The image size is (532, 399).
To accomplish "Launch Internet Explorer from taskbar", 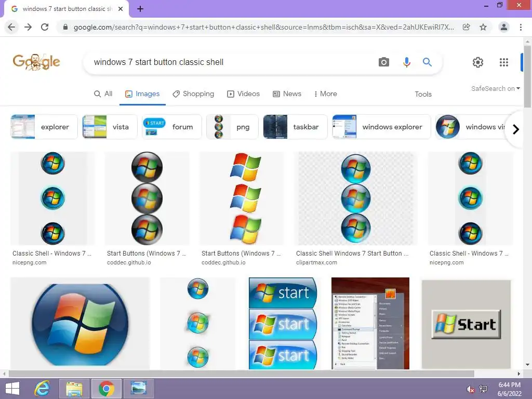I will (43, 389).
